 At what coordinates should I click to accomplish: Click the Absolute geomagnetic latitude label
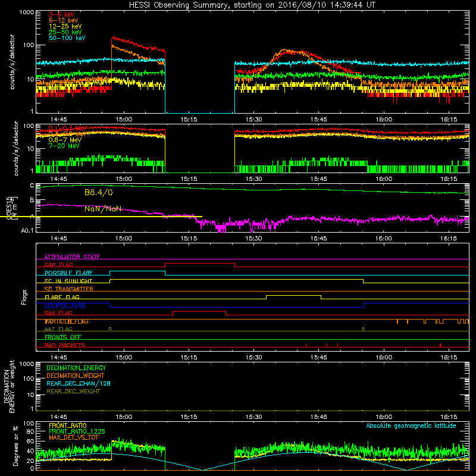(x=411, y=425)
